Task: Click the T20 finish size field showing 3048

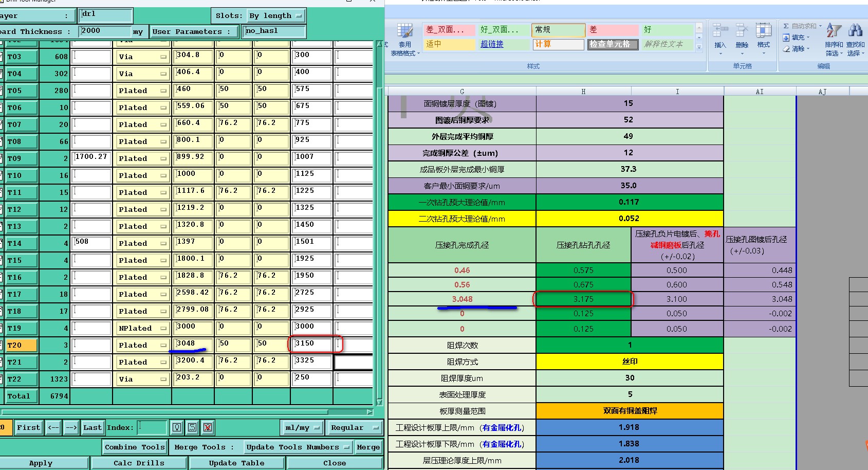Action: coord(193,345)
